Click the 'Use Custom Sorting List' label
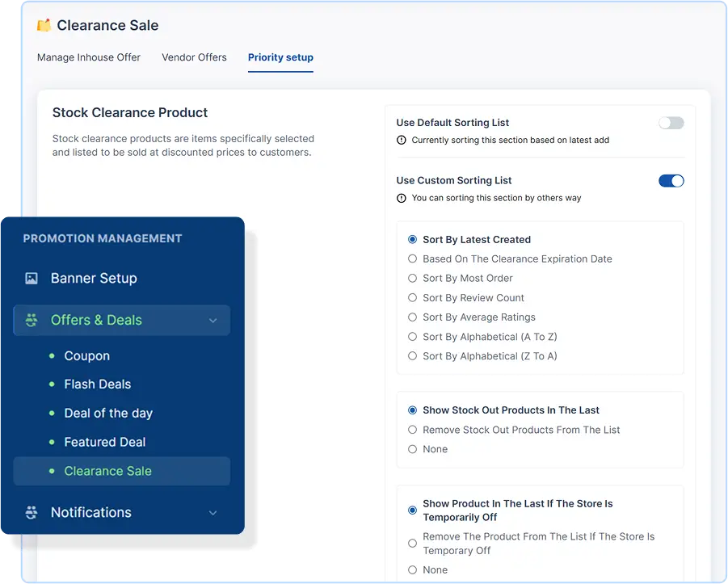 coord(454,180)
